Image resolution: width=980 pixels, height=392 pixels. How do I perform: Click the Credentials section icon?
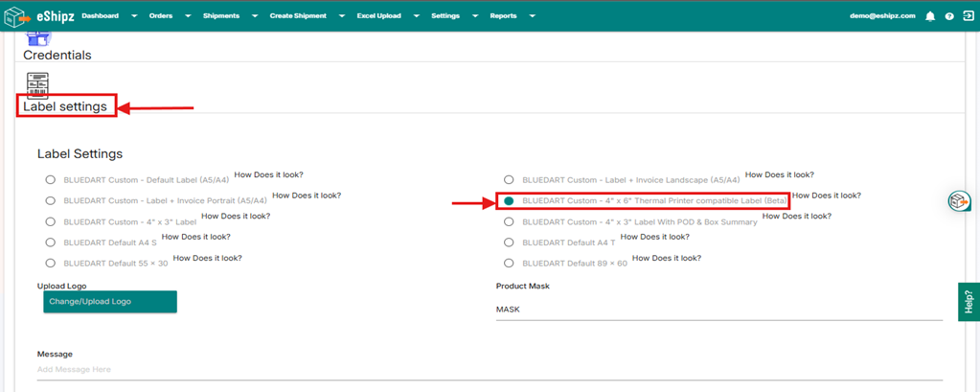click(x=37, y=38)
